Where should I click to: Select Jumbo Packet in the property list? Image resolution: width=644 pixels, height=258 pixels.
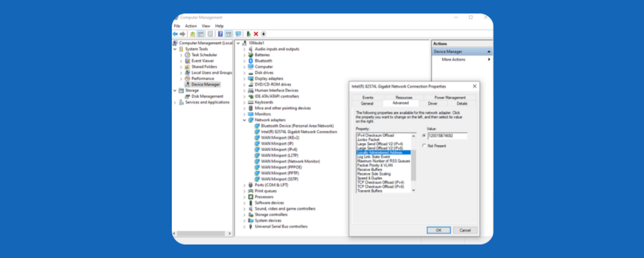(369, 140)
